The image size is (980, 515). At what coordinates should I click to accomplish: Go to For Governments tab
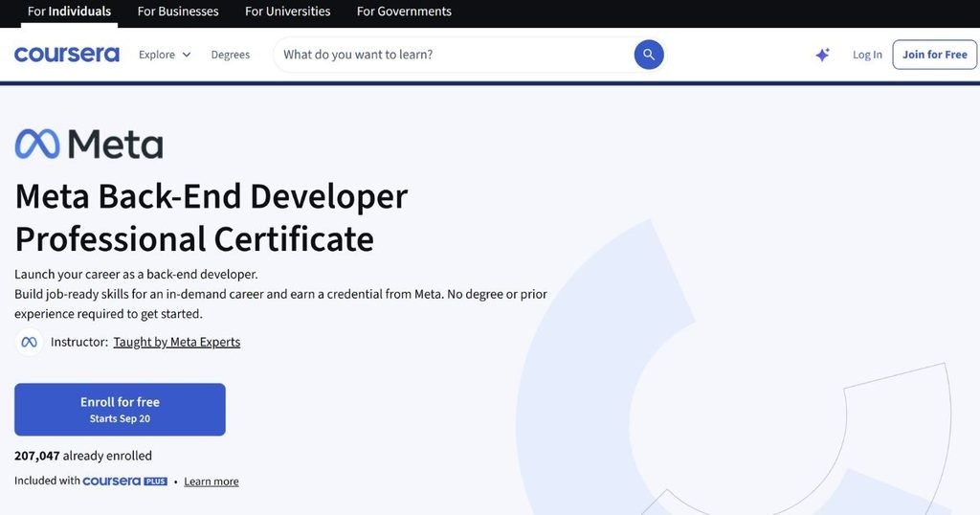coord(404,11)
